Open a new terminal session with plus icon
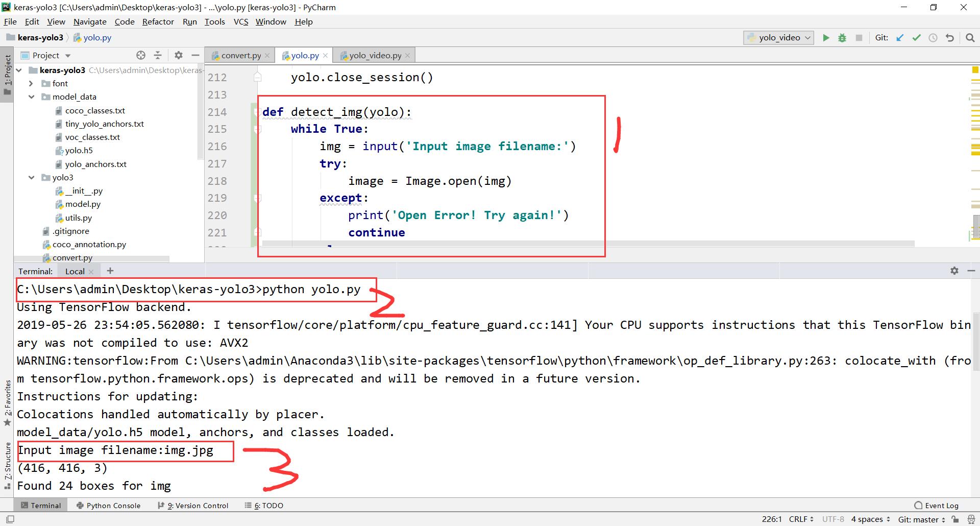The height and width of the screenshot is (526, 980). click(110, 271)
